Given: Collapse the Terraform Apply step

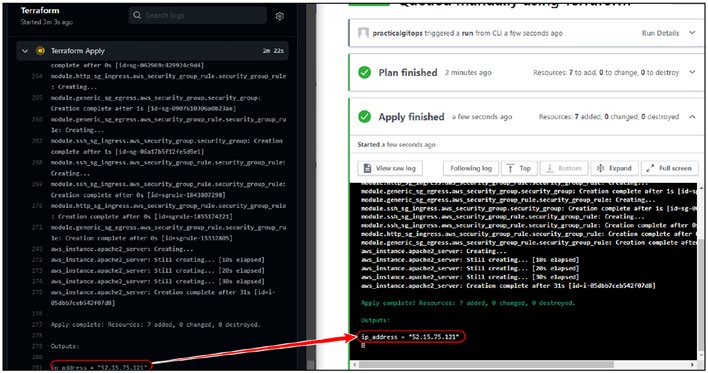Looking at the screenshot, I should coord(25,51).
